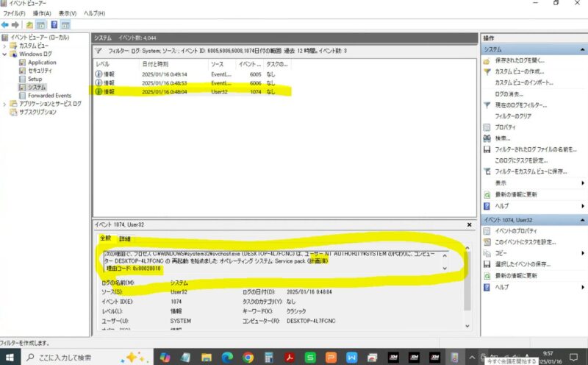
Task: Select the User32 event 1074 row
Action: point(192,92)
